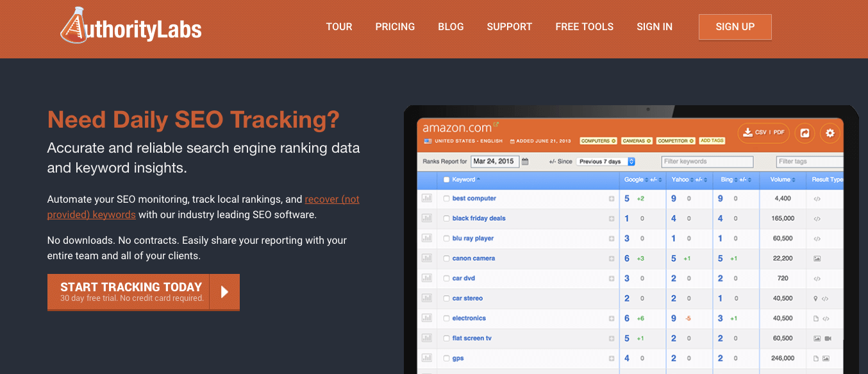Check the car dvd checkbox
The height and width of the screenshot is (374, 868).
pyautogui.click(x=446, y=278)
